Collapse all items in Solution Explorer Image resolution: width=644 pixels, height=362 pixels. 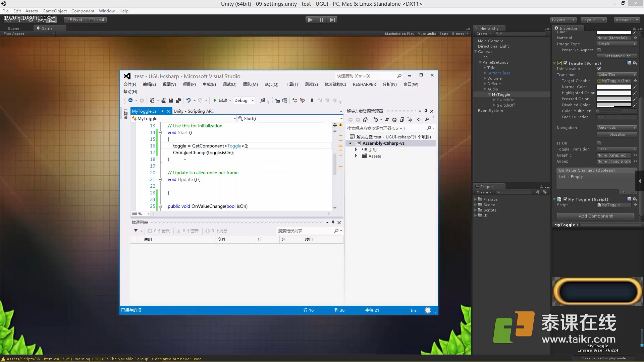(402, 120)
